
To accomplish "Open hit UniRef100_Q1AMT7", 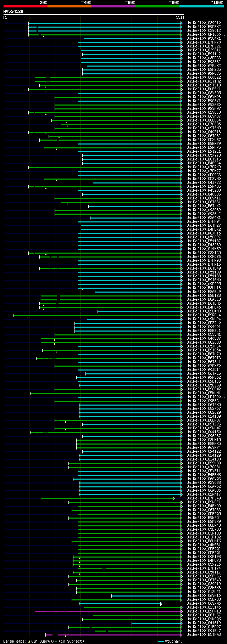I will coord(204,495).
